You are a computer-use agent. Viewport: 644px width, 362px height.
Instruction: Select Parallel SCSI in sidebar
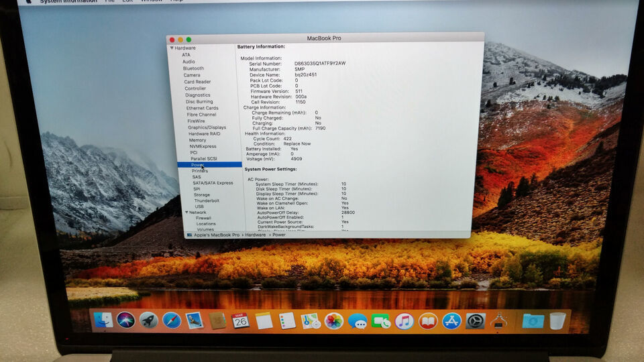204,158
